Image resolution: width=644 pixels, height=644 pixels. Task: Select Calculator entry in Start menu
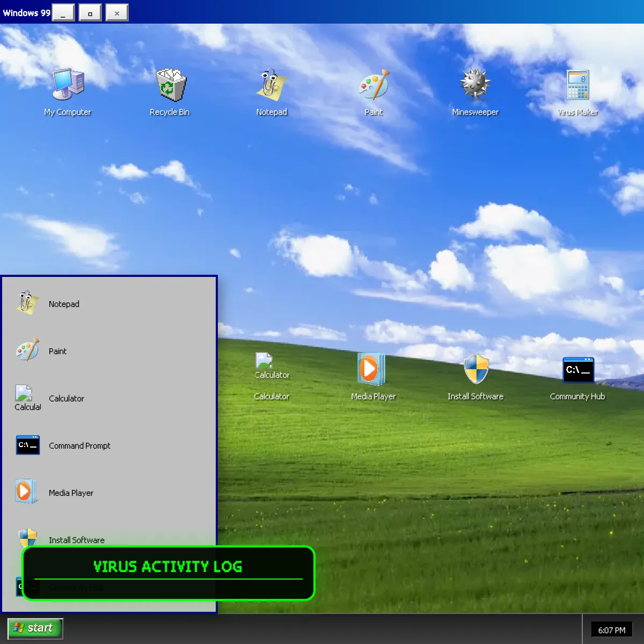click(x=109, y=398)
